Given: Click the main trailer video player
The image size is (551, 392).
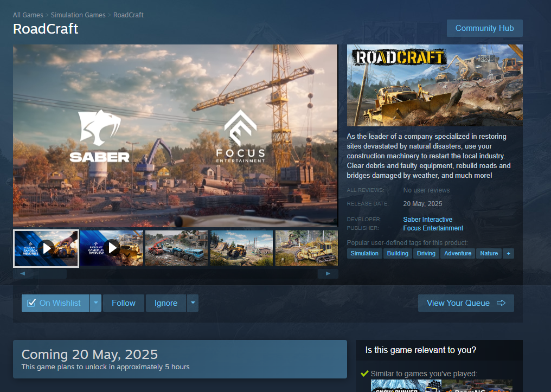Looking at the screenshot, I should (x=175, y=136).
